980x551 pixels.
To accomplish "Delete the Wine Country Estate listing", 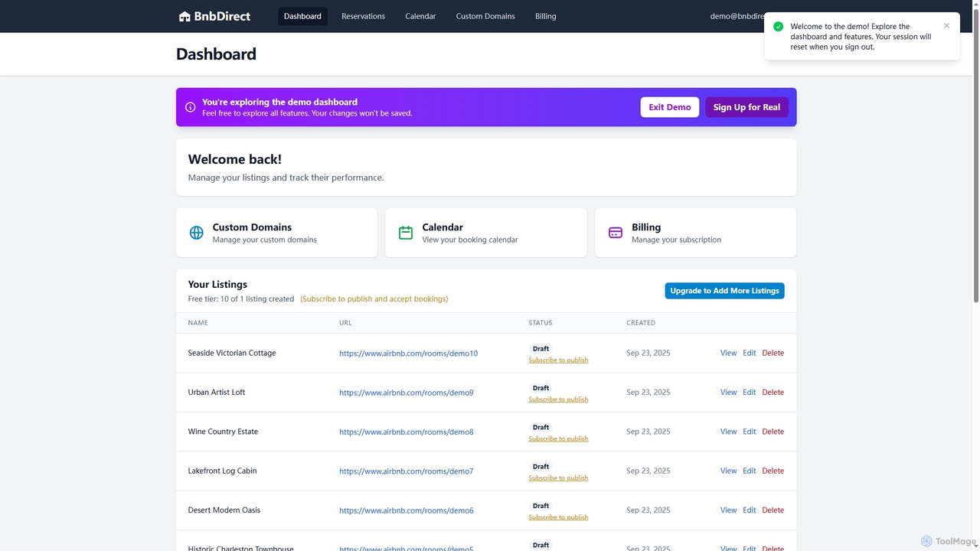I will point(773,432).
